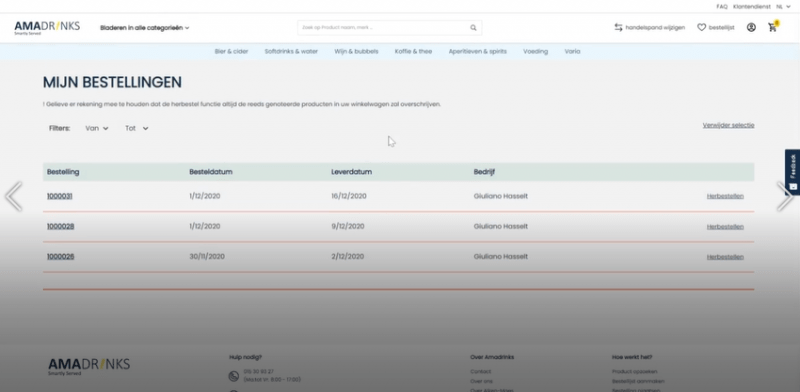Open the user account icon
The height and width of the screenshot is (392, 800).
coord(751,28)
